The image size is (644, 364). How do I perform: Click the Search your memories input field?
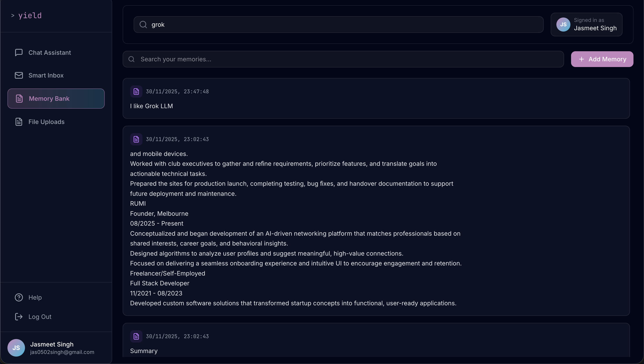click(275, 59)
